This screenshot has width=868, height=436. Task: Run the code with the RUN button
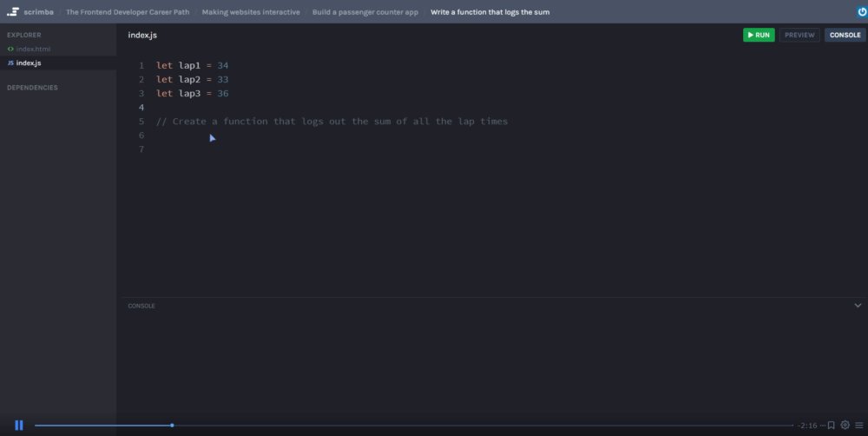pos(759,35)
